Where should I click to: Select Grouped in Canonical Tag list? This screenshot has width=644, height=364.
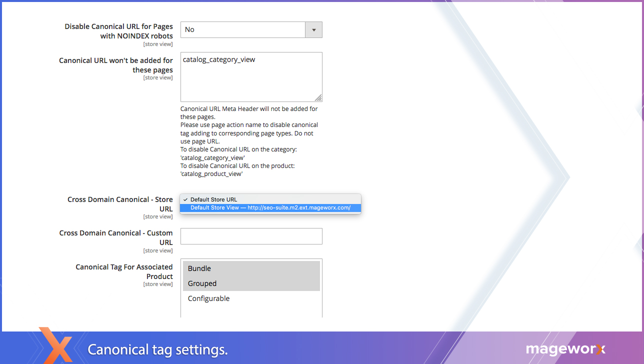[251, 283]
